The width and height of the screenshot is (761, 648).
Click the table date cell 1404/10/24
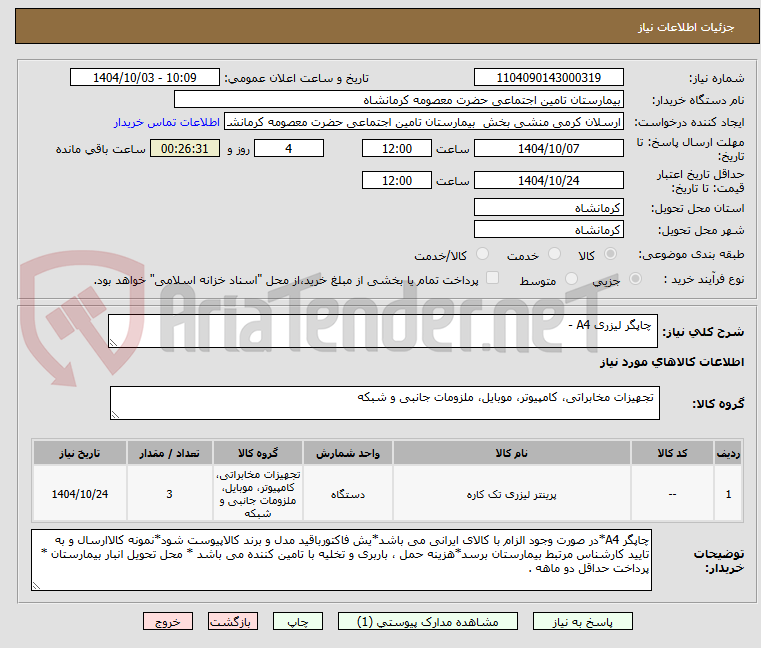pos(80,494)
